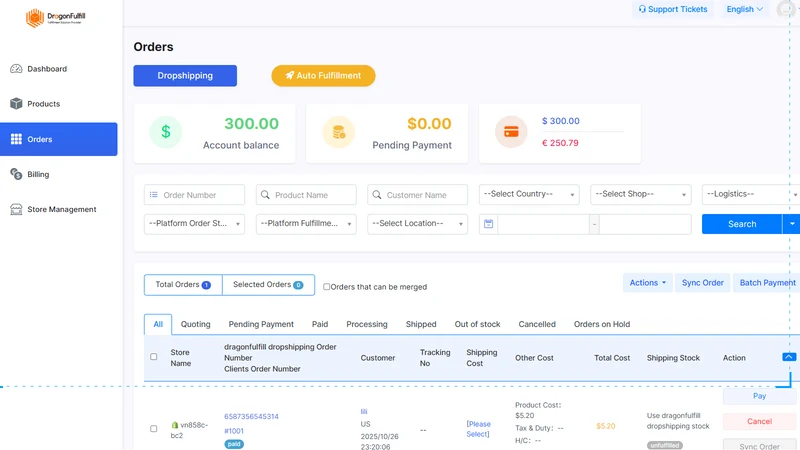
Task: Click the Products box icon
Action: point(16,104)
